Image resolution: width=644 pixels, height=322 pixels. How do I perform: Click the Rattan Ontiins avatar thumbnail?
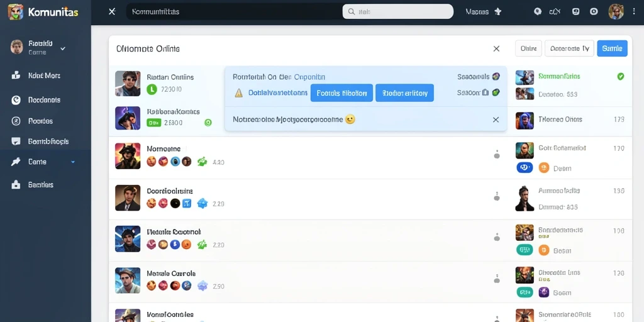pos(128,84)
